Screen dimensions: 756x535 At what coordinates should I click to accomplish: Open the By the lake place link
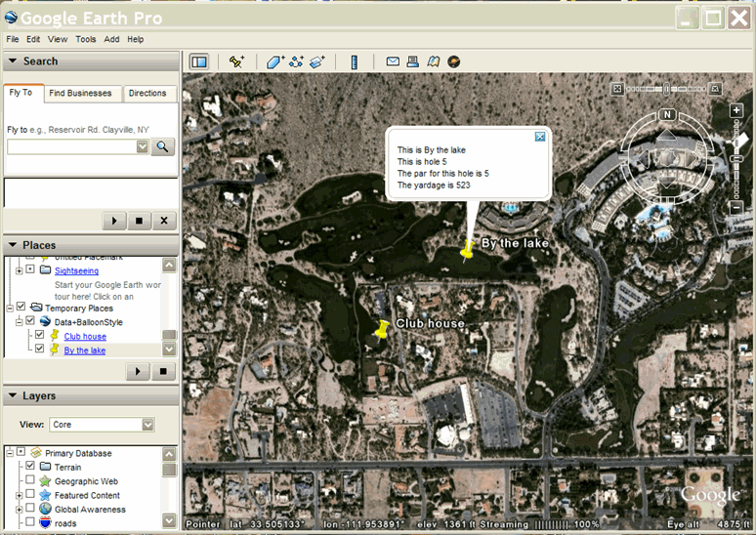tap(85, 350)
